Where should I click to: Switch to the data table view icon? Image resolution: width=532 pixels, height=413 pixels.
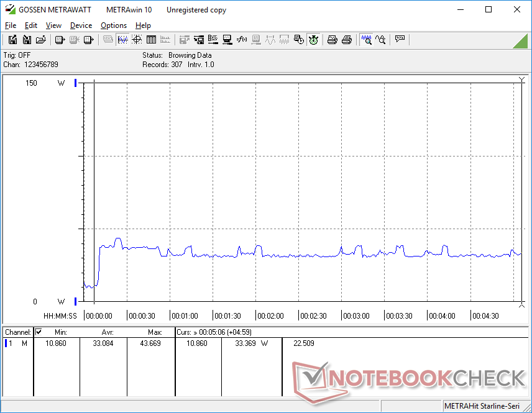(x=151, y=40)
